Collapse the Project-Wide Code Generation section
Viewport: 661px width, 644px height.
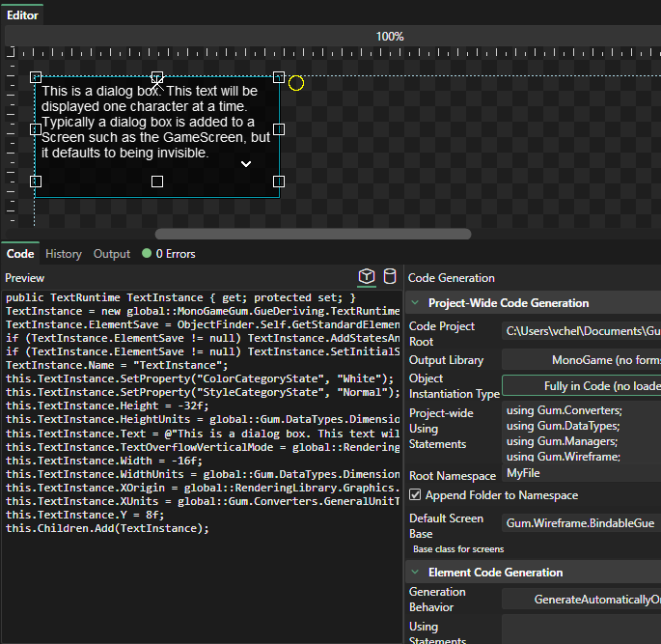click(415, 303)
